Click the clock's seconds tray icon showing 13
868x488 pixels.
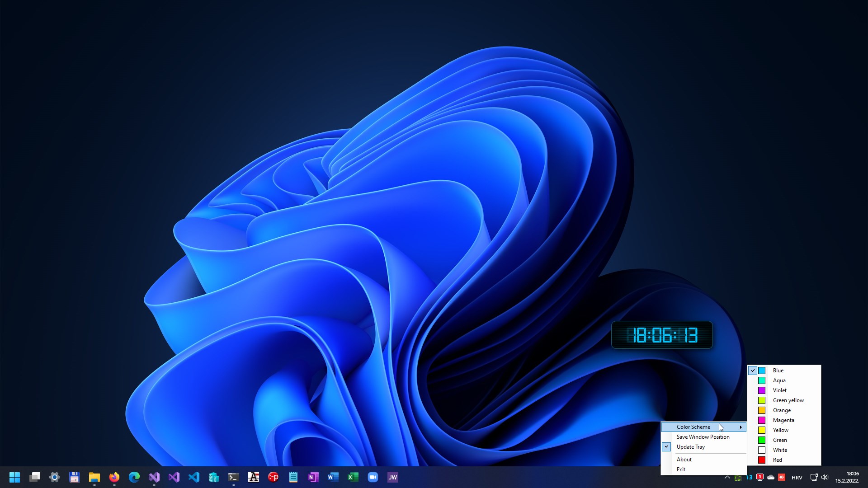click(749, 478)
